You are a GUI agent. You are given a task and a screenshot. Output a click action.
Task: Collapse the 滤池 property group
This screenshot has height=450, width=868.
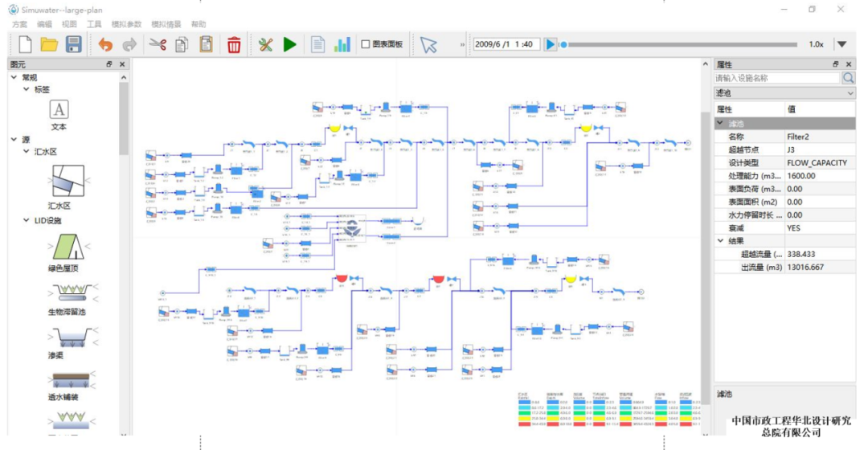tap(721, 124)
